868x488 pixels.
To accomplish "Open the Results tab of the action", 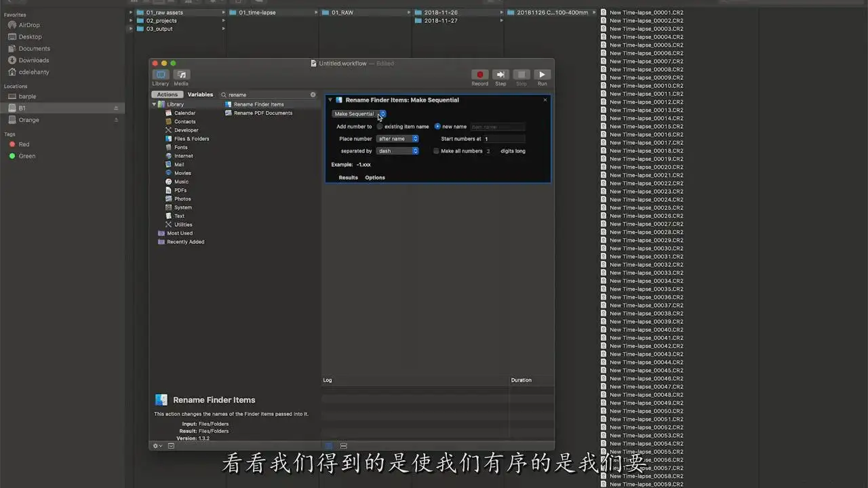I will [x=349, y=178].
